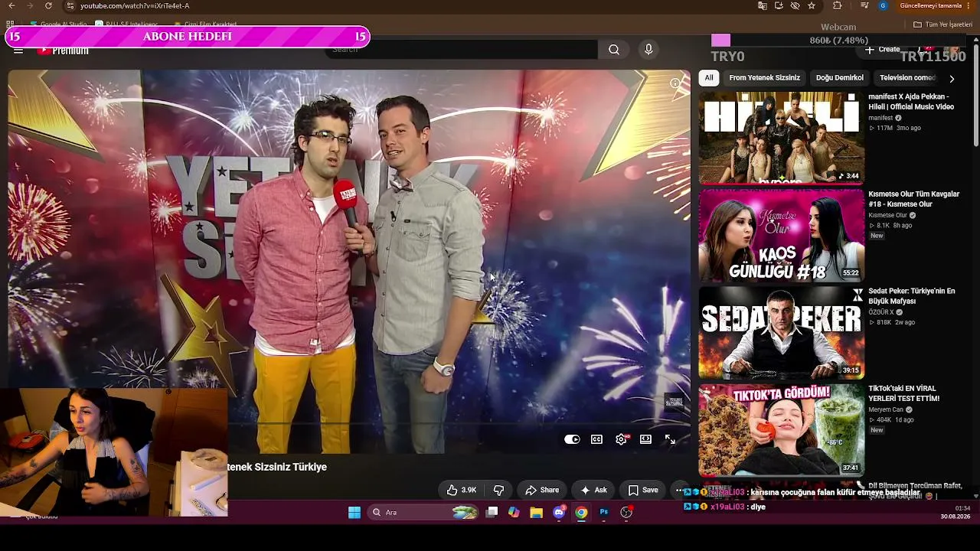Like the video with 3.9K likes
The width and height of the screenshot is (980, 551).
click(462, 490)
